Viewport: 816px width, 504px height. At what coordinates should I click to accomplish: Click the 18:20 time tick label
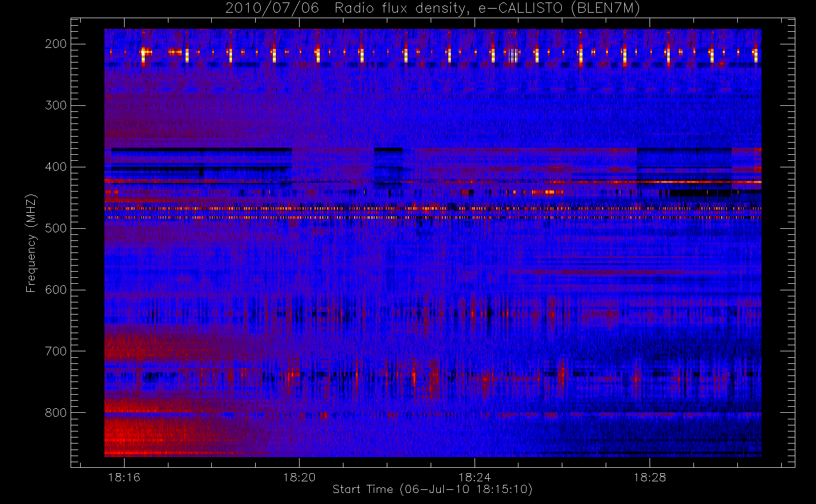(299, 477)
